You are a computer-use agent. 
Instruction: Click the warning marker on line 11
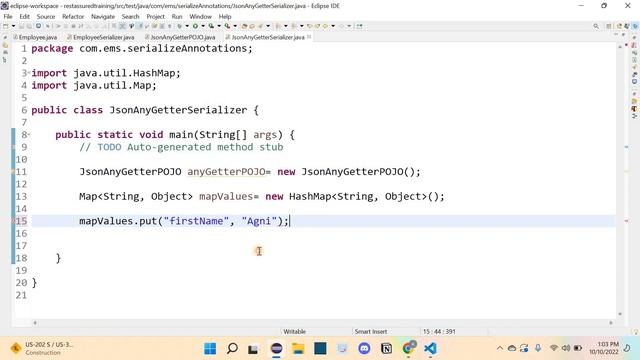click(13, 172)
